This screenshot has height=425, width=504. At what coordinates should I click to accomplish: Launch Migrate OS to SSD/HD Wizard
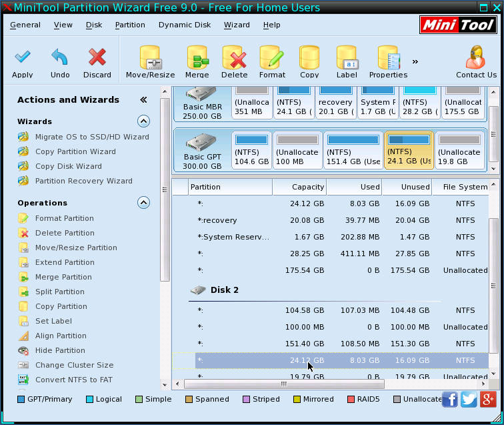pyautogui.click(x=92, y=137)
